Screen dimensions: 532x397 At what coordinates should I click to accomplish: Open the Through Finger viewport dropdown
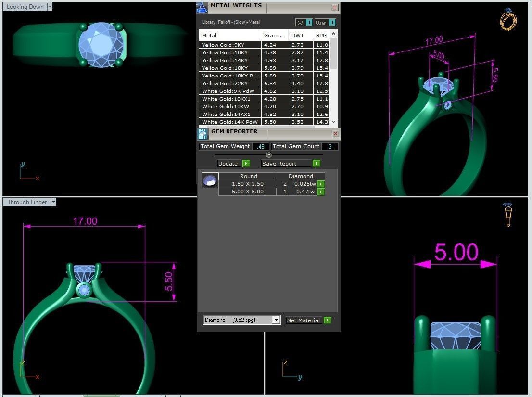tap(53, 202)
